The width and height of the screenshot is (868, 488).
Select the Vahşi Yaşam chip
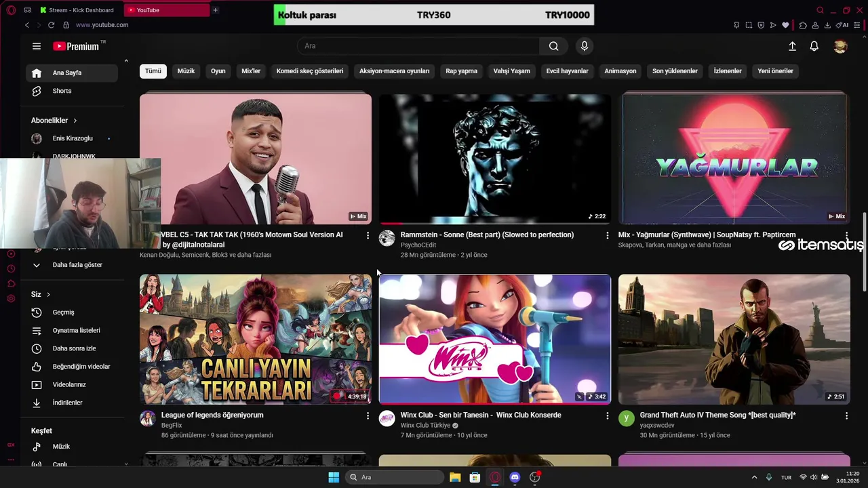511,71
